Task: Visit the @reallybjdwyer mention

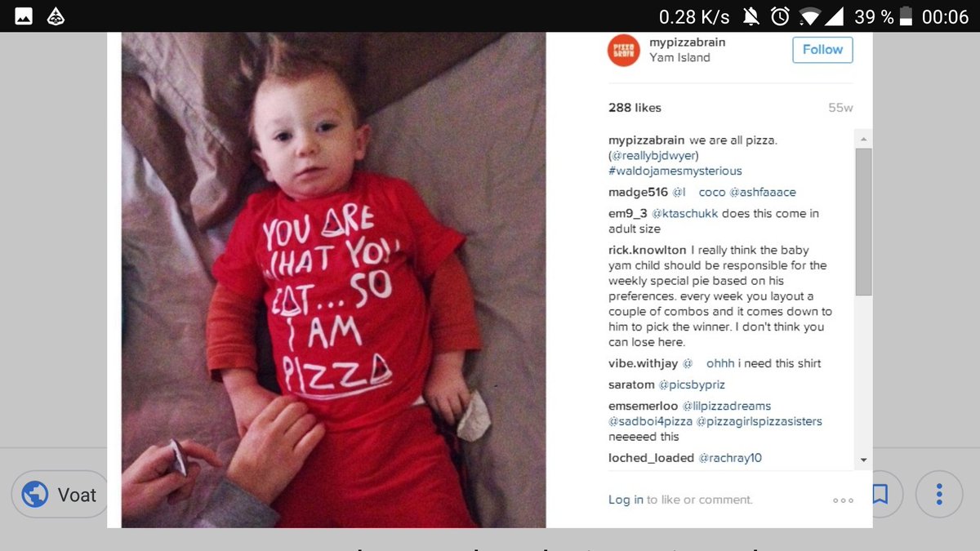Action: pyautogui.click(x=654, y=155)
